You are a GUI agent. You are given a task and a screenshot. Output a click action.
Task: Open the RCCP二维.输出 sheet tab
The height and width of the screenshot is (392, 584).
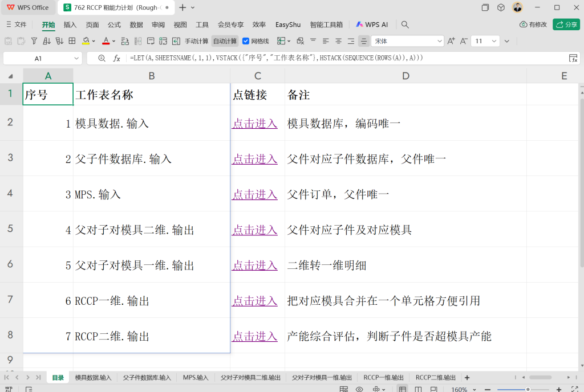(435, 378)
